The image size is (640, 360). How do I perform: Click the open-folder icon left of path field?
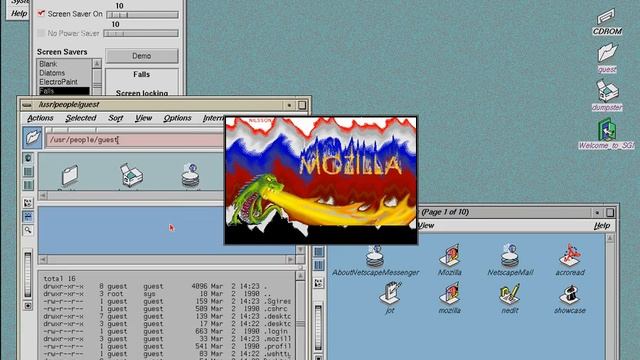(32, 138)
